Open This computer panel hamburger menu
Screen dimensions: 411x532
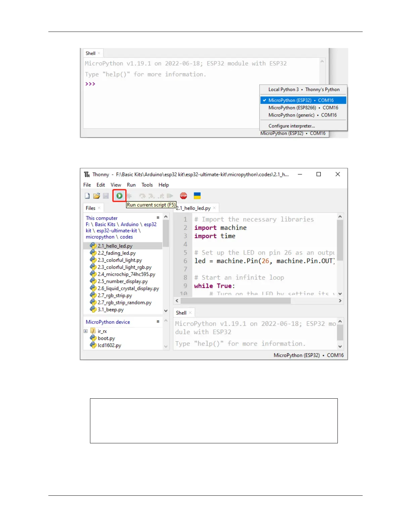158,218
